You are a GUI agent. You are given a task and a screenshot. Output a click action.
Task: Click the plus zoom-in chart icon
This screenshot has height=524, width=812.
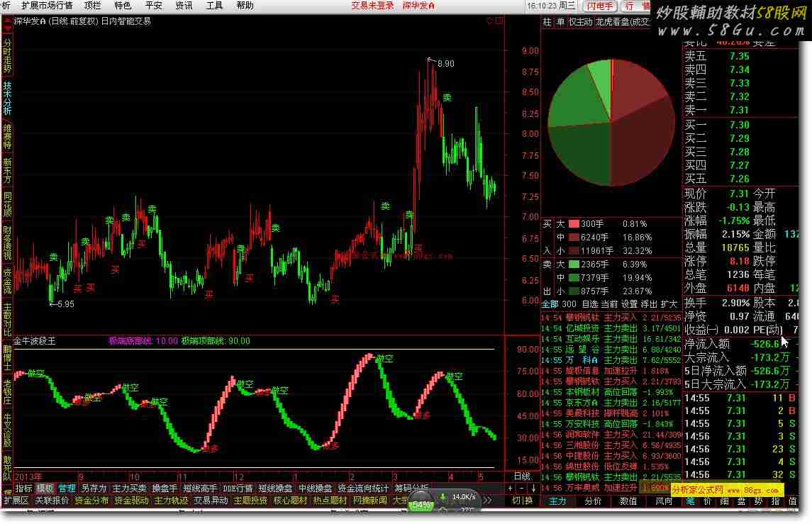click(x=511, y=489)
